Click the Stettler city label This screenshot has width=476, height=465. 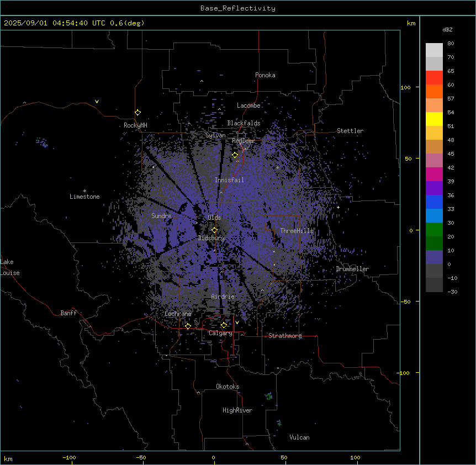(350, 131)
